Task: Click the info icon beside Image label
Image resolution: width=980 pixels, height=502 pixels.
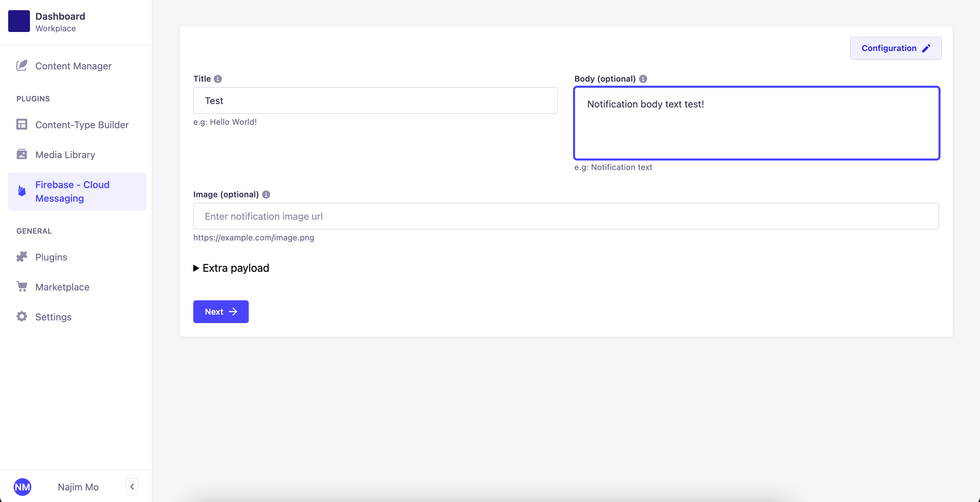Action: click(x=266, y=194)
